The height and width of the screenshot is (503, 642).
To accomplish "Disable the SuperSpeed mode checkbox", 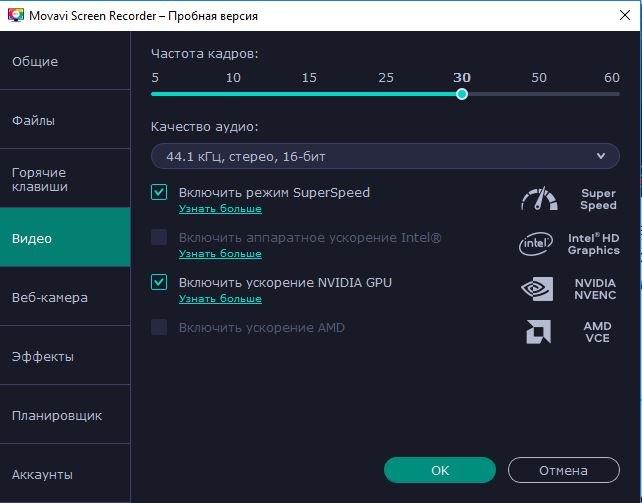I will pos(159,192).
